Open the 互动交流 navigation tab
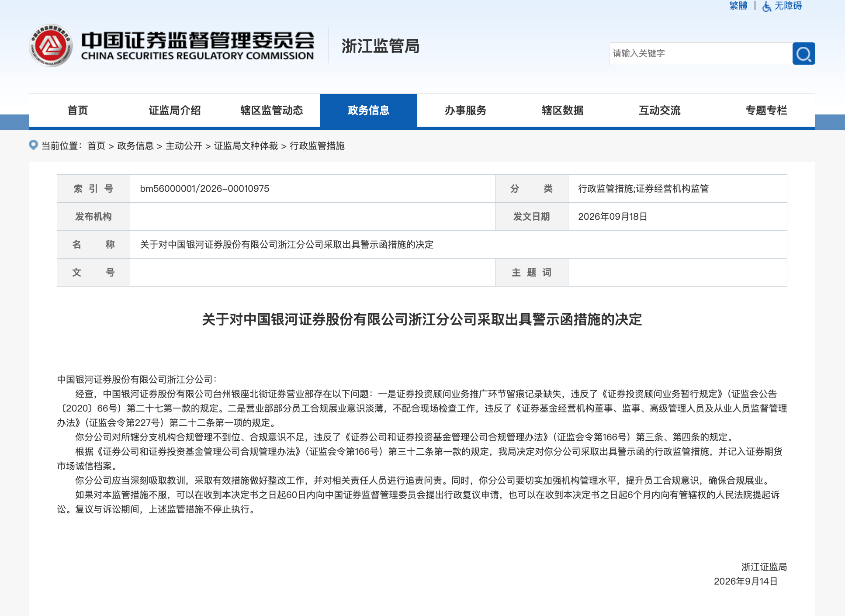Image resolution: width=845 pixels, height=616 pixels. coord(660,111)
